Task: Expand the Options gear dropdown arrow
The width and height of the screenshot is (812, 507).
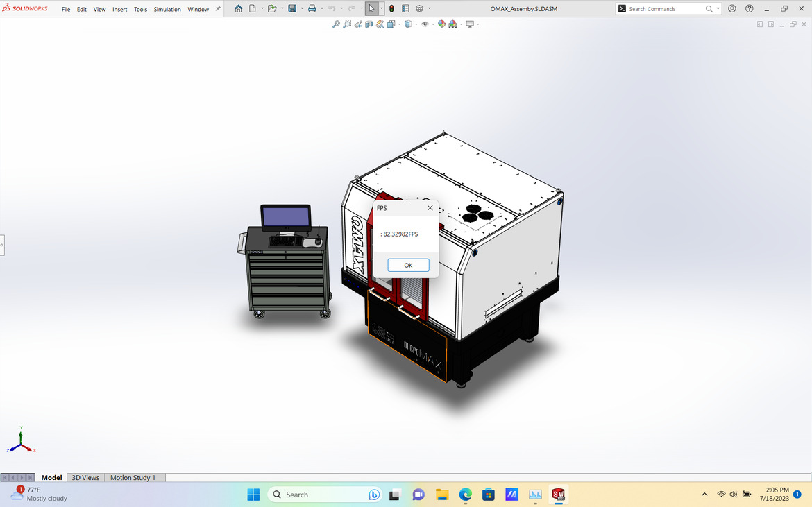Action: [x=430, y=8]
